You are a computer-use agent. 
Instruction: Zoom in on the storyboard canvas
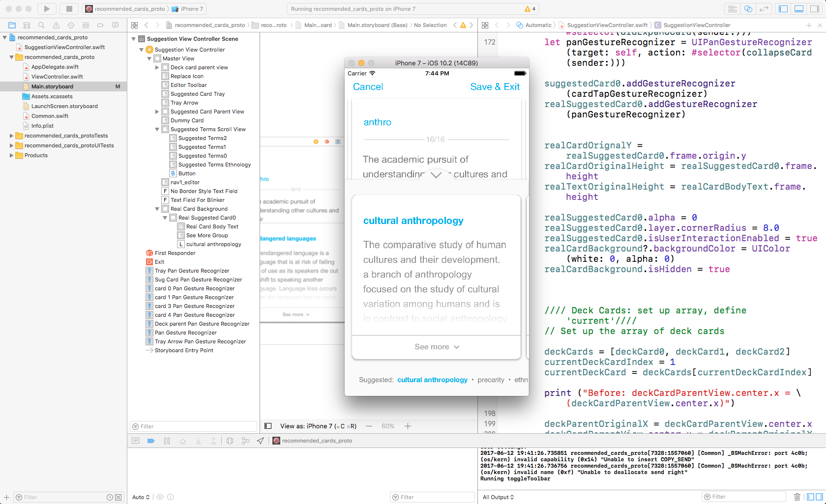[x=408, y=426]
